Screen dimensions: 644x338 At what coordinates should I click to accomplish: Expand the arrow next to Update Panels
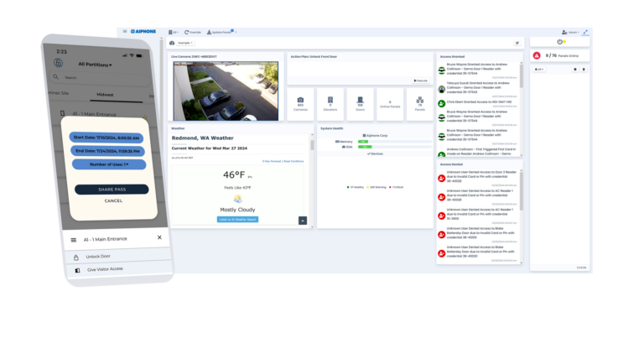[x=236, y=32]
